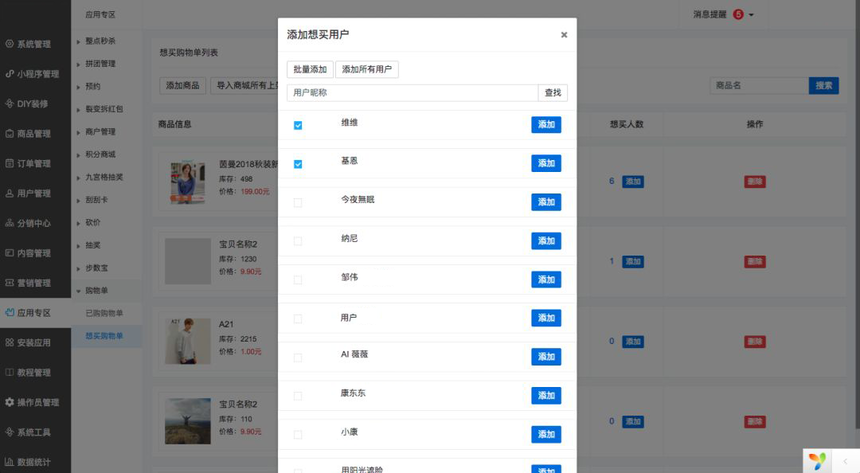Click the 系统管理 gear icon in sidebar

tap(9, 44)
